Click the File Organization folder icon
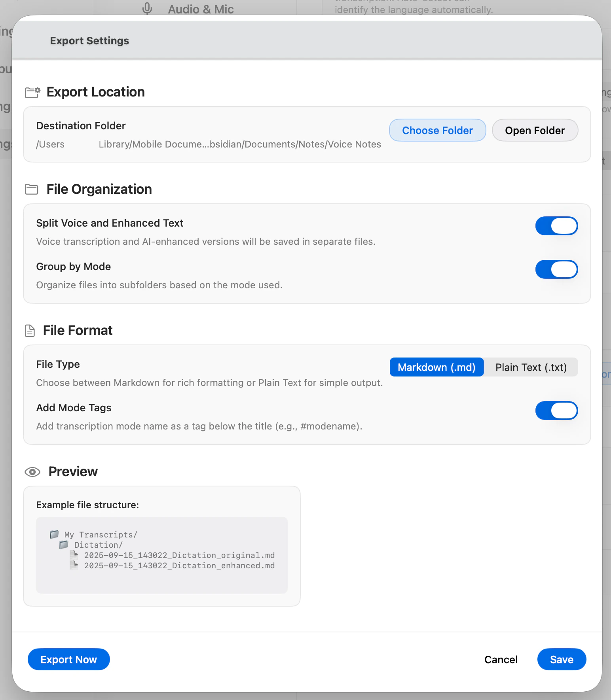Viewport: 611px width, 700px height. click(x=32, y=189)
